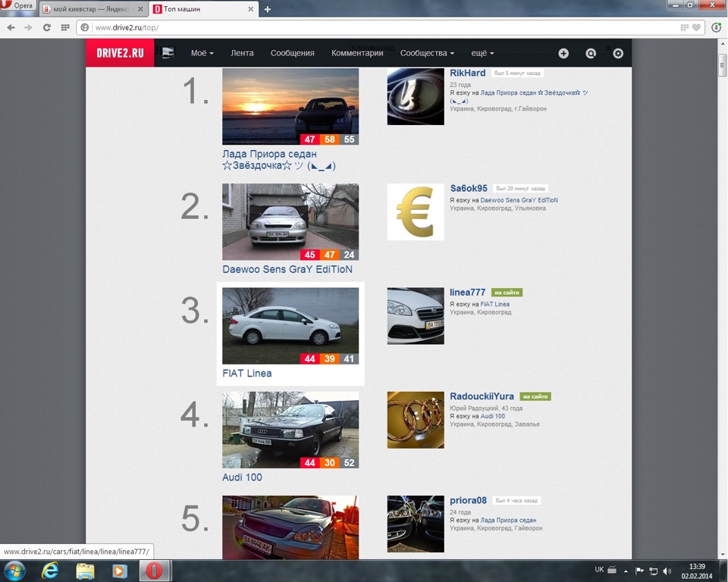Show hidden tray icons arrow
The height and width of the screenshot is (582, 728).
[x=626, y=571]
